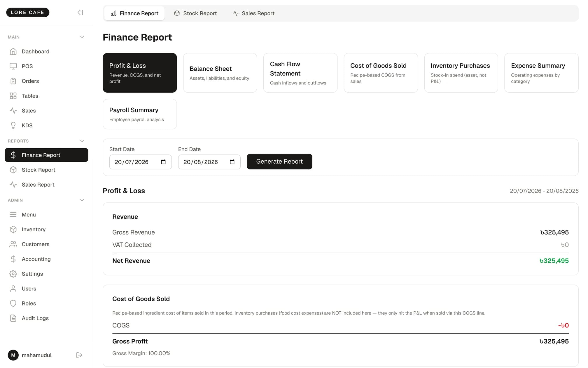Collapse the sidebar with the arrow icon
The height and width of the screenshot is (368, 588).
(80, 13)
